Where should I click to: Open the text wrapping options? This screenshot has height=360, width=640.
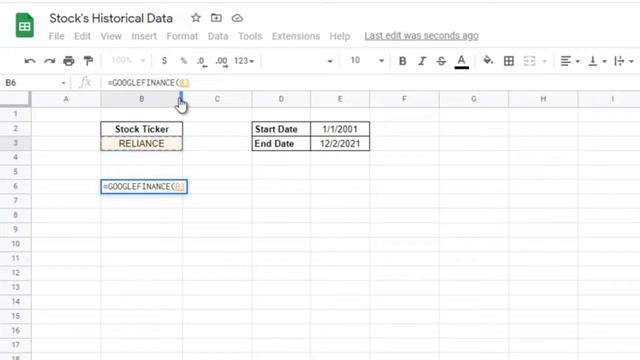[624, 61]
